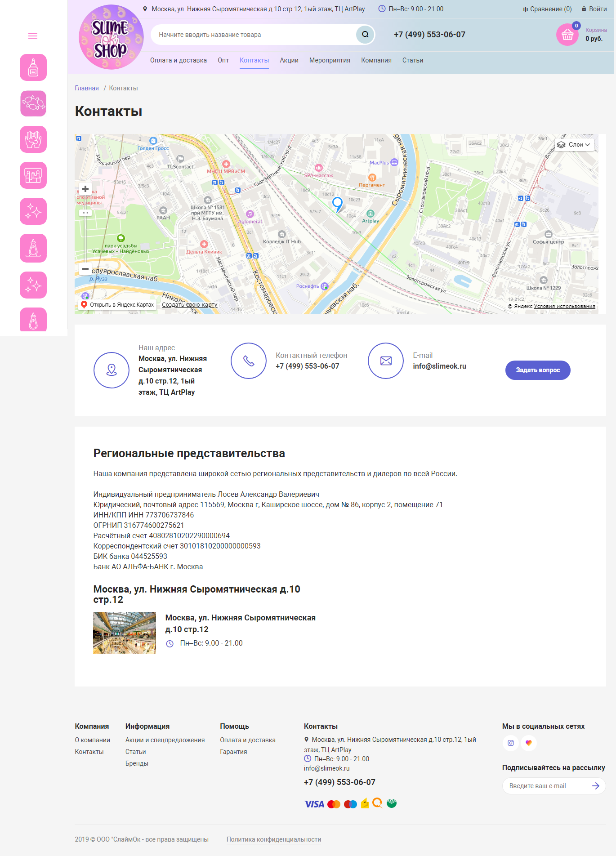Click the Visa payment logo
This screenshot has height=856, width=616.
point(314,804)
